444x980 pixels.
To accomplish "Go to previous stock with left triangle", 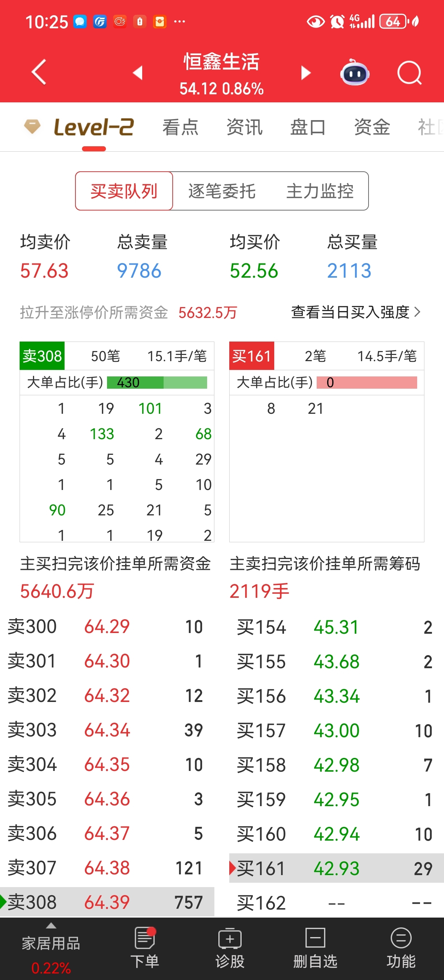I will coord(137,73).
